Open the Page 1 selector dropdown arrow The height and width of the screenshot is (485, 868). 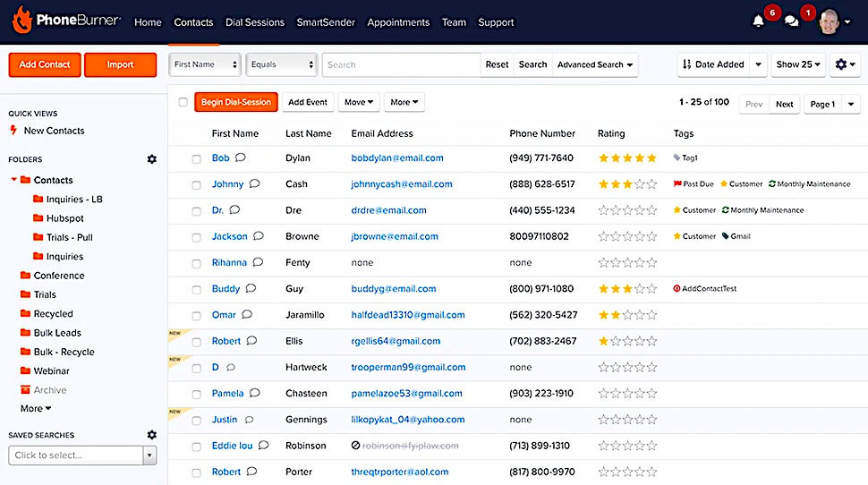coord(851,104)
